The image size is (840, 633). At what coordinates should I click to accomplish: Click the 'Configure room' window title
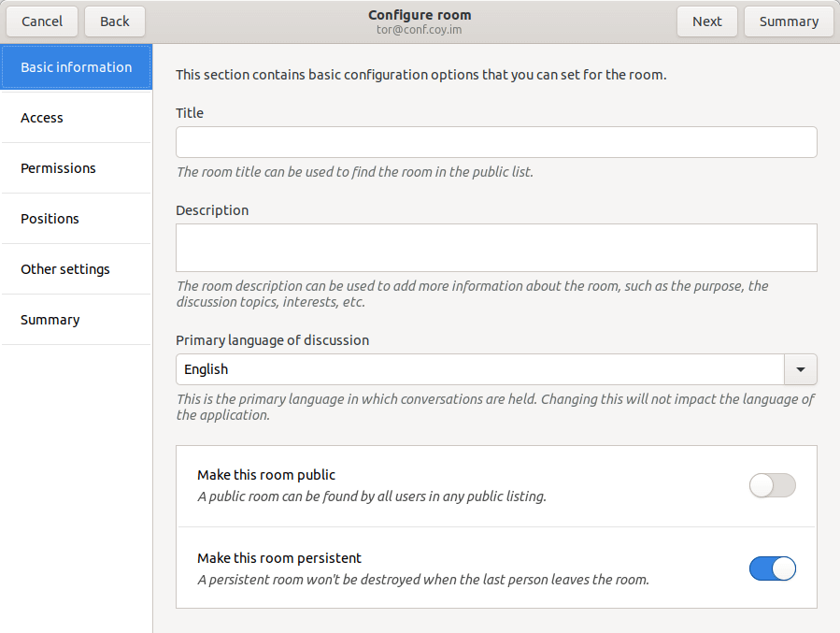coord(420,15)
